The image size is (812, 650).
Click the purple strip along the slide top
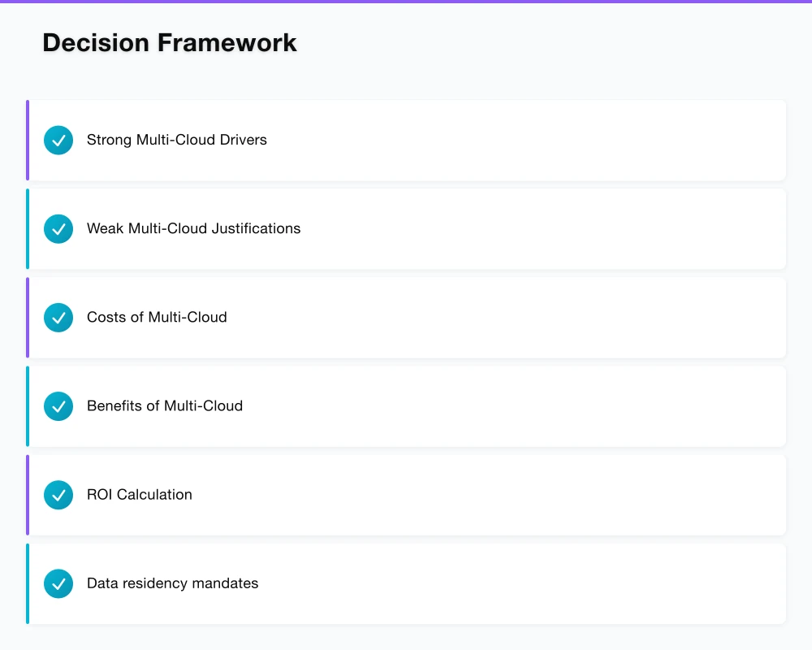(406, 2)
